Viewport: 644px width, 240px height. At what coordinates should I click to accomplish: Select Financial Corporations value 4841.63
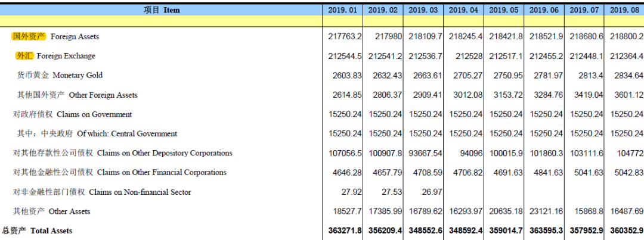[x=549, y=172]
